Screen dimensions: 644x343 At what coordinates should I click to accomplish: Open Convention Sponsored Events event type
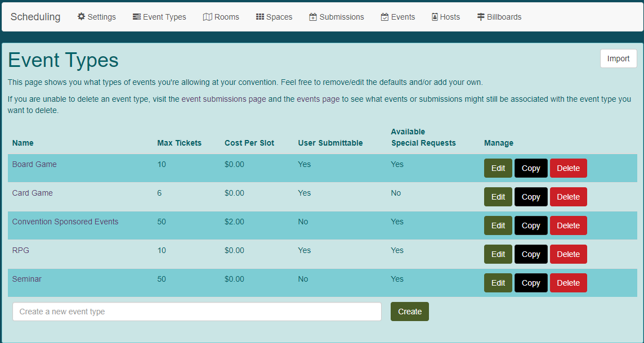(65, 222)
